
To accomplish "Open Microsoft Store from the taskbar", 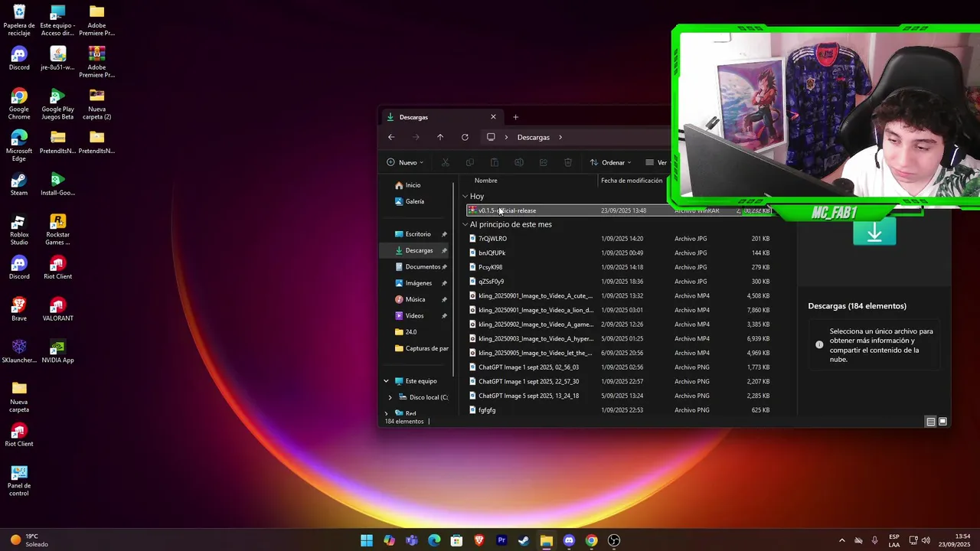I will coord(456,540).
